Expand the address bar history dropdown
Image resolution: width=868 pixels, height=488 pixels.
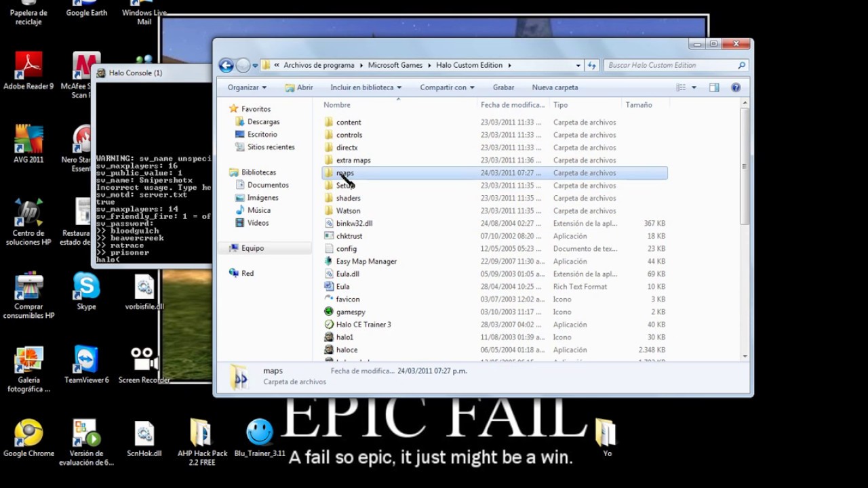[x=578, y=65]
